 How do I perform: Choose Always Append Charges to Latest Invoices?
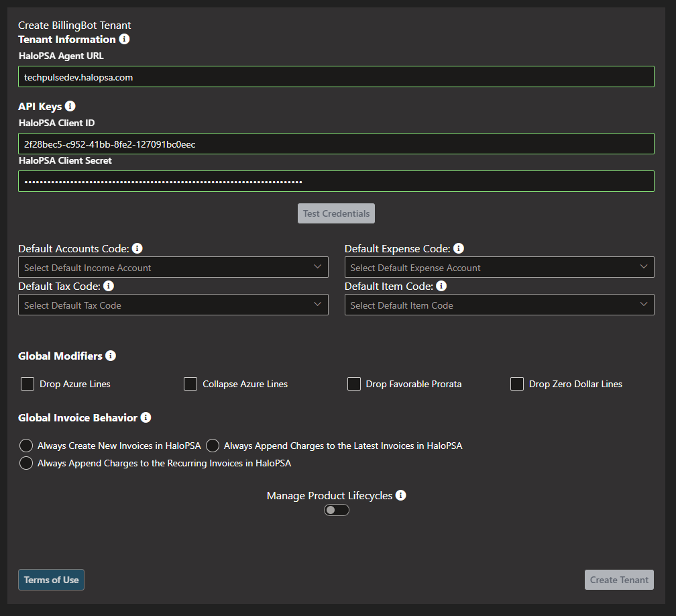pos(213,446)
